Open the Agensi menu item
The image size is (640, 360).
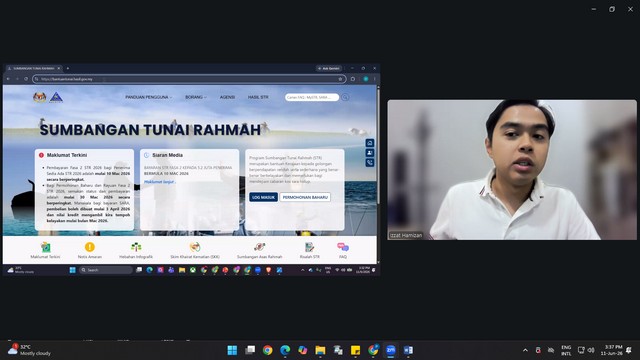227,97
